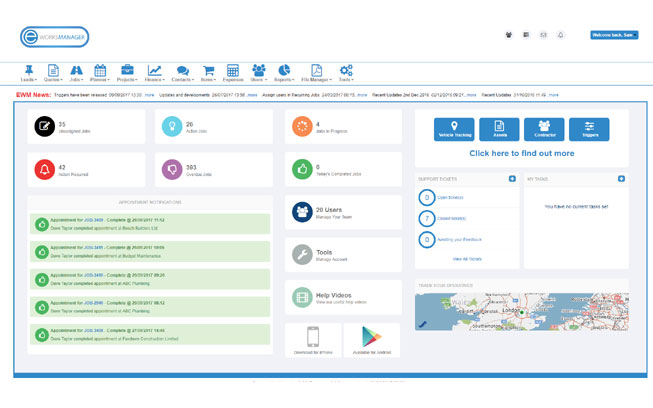Expand the Jobs dropdown menu
This screenshot has height=408, width=653.
pyautogui.click(x=76, y=73)
